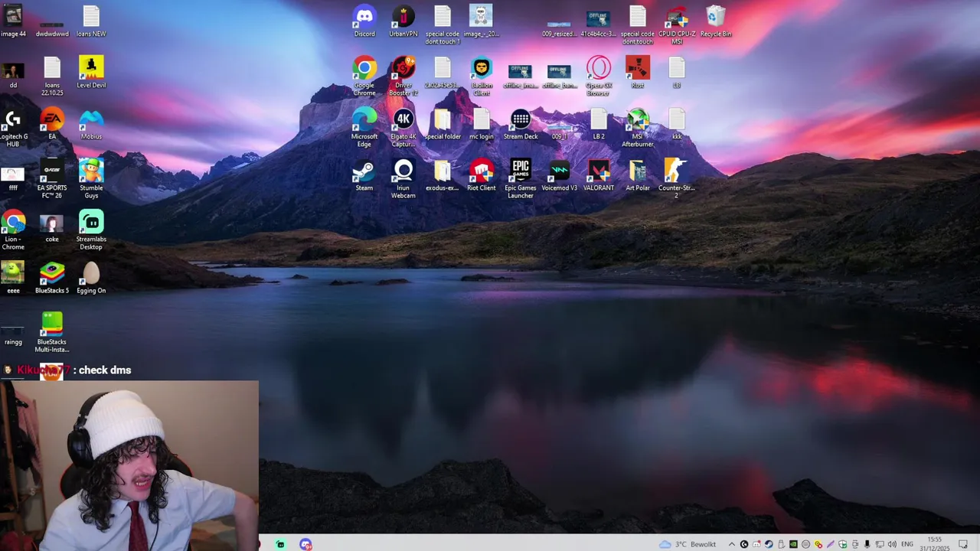Open Google Chrome shortcut

click(364, 76)
